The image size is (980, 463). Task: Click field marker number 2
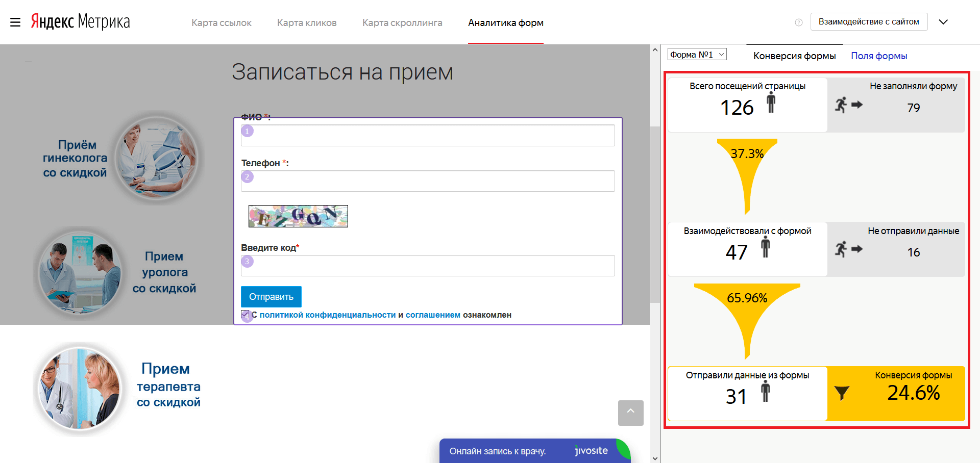pyautogui.click(x=248, y=177)
